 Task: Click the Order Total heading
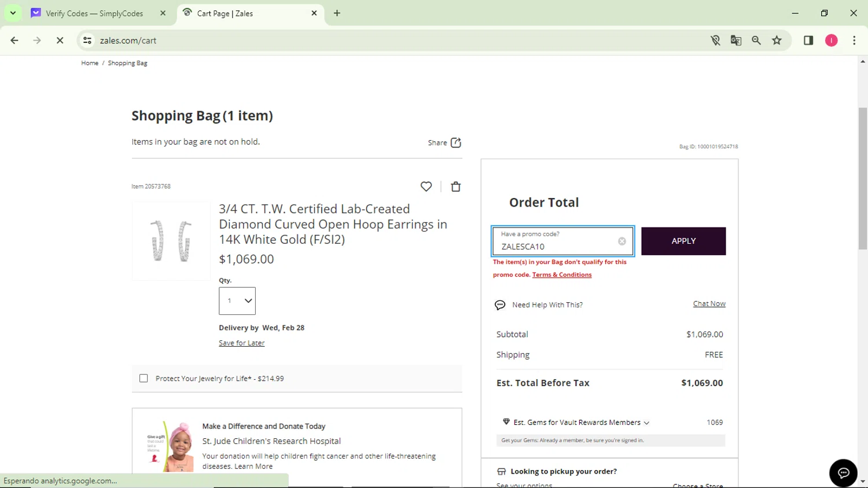pos(544,203)
